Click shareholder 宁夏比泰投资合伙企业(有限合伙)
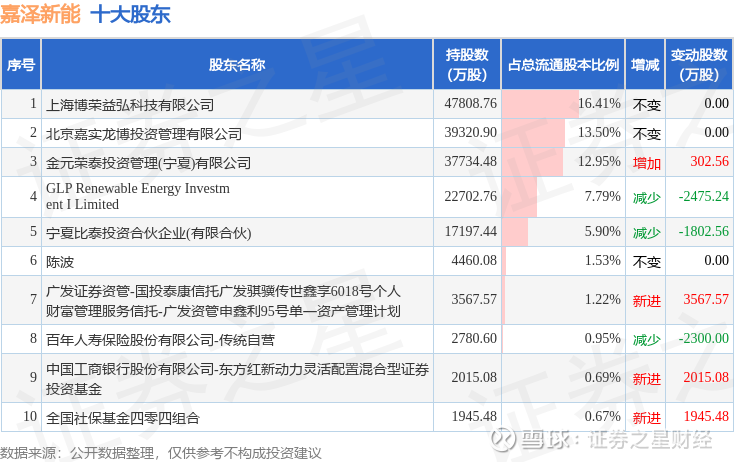The height and width of the screenshot is (462, 734). (148, 233)
